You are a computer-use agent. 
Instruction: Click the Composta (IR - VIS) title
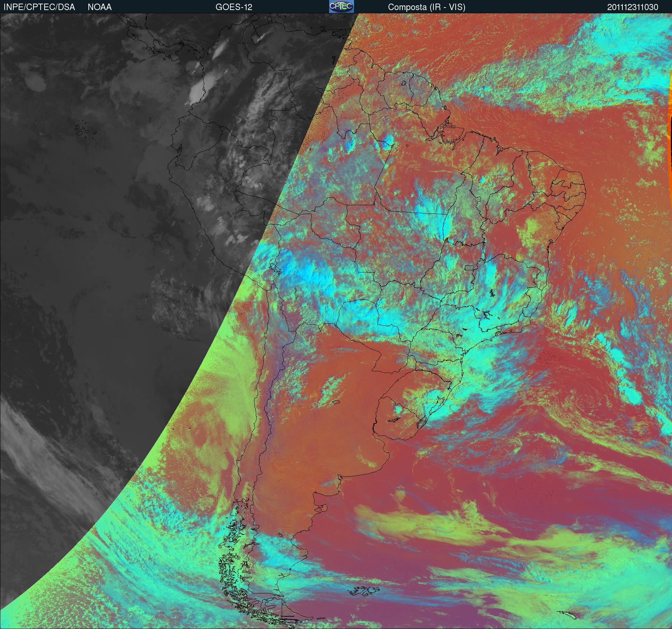pos(427,8)
